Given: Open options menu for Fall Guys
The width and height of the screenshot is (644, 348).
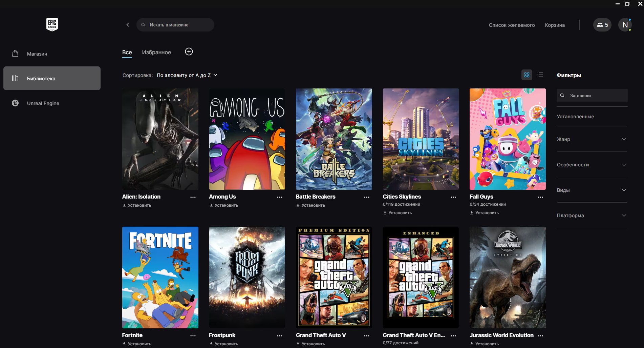Looking at the screenshot, I should click(x=540, y=197).
